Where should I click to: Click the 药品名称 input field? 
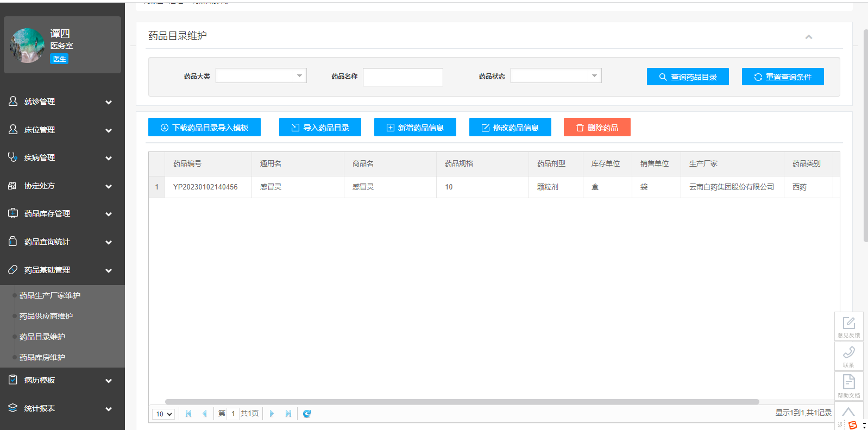tap(403, 77)
